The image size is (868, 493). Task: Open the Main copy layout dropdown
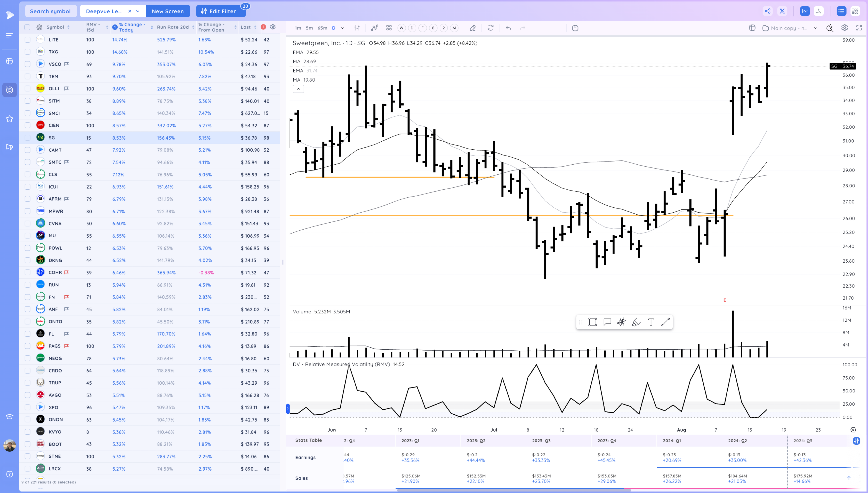point(790,28)
